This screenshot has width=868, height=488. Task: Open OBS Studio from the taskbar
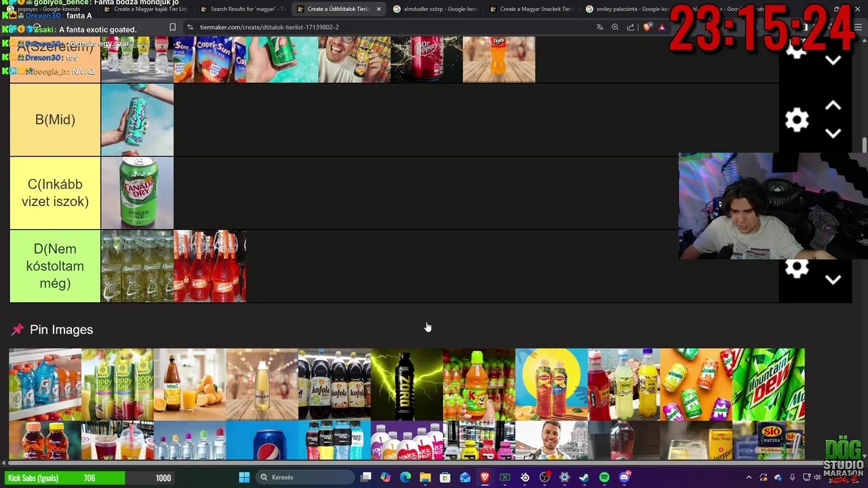[545, 477]
